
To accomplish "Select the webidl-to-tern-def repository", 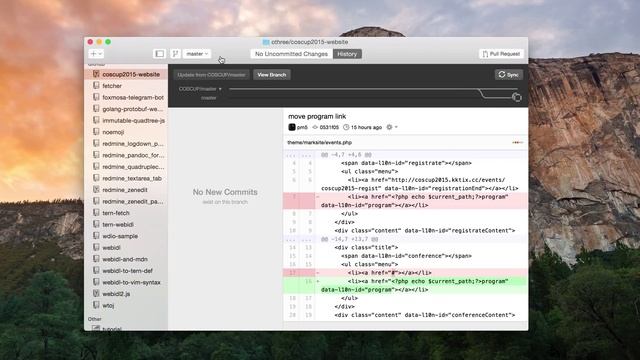I will (126, 271).
